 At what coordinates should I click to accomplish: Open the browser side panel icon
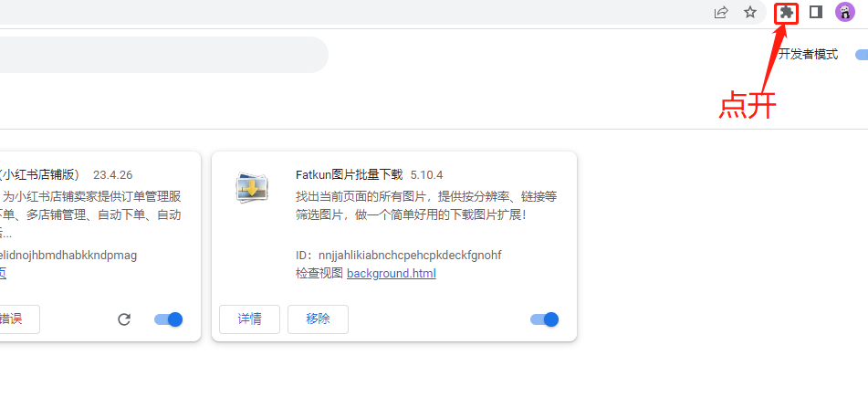pyautogui.click(x=816, y=13)
